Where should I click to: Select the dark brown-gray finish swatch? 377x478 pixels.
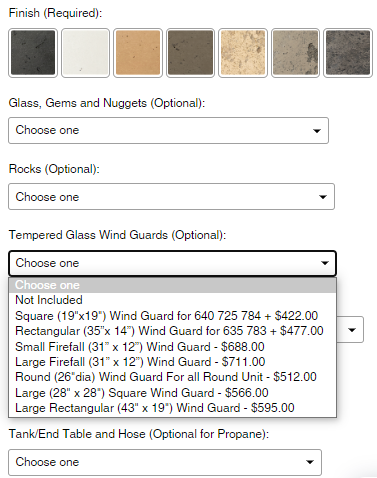190,53
